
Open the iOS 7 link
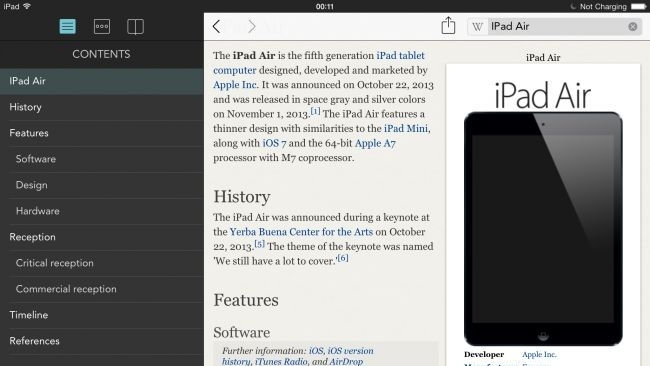[274, 143]
